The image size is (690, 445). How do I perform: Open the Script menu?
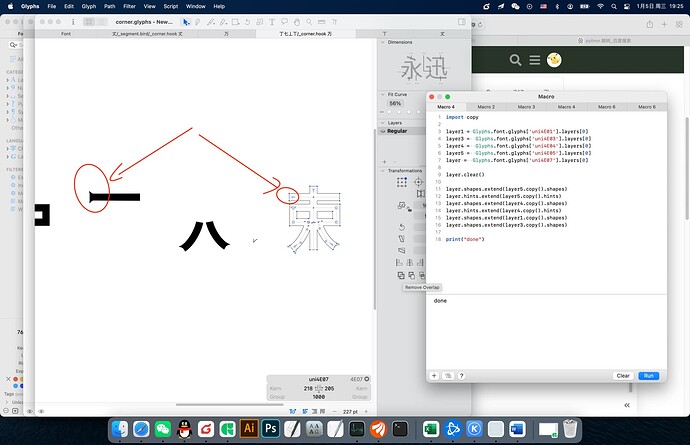coord(171,6)
